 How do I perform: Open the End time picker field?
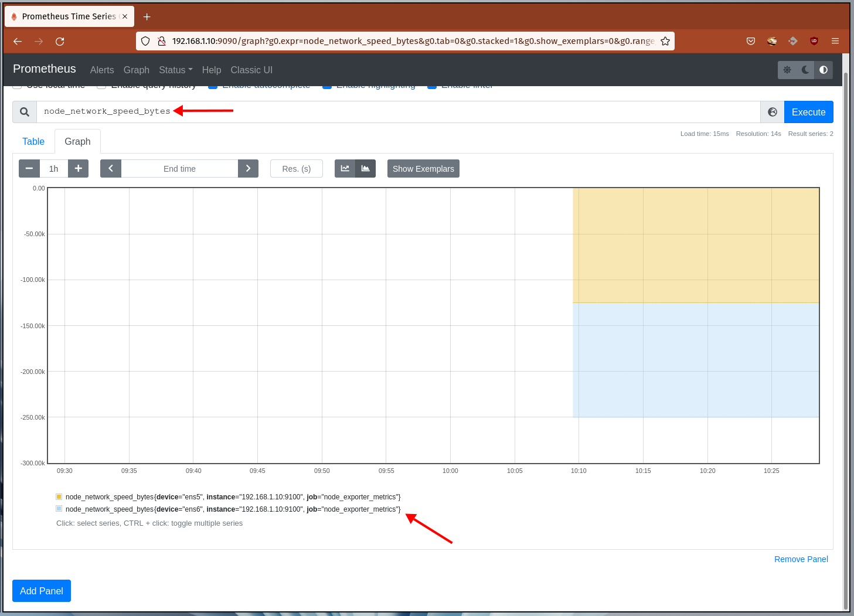coord(179,169)
